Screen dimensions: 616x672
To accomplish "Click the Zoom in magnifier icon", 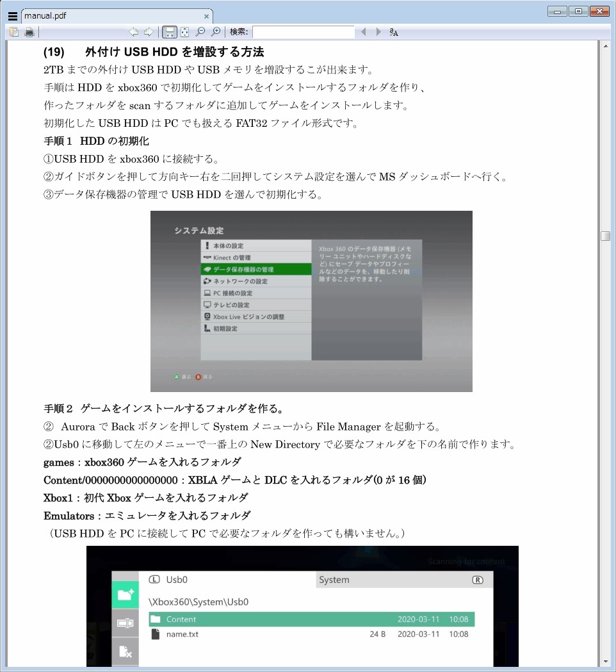I will click(216, 31).
